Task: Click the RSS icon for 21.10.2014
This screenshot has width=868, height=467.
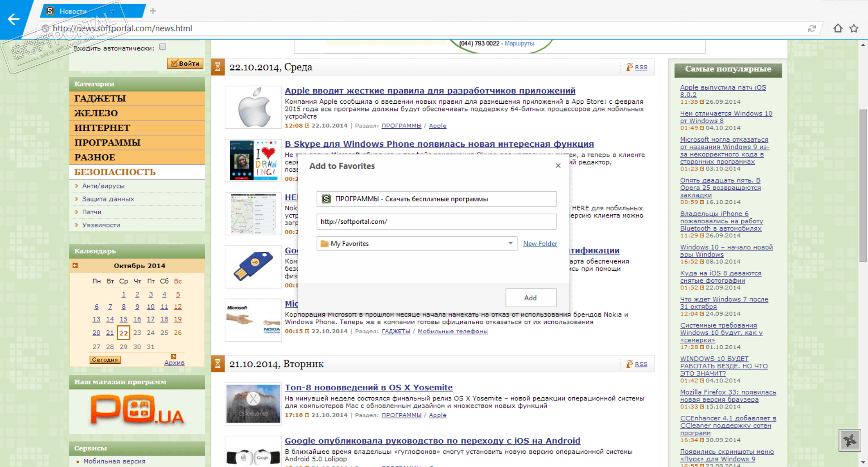Action: pos(629,364)
